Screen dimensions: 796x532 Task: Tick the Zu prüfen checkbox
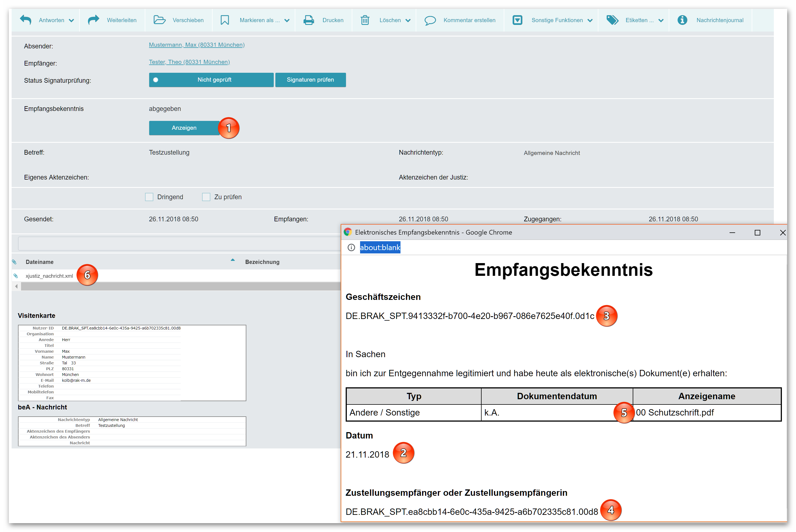coord(206,197)
